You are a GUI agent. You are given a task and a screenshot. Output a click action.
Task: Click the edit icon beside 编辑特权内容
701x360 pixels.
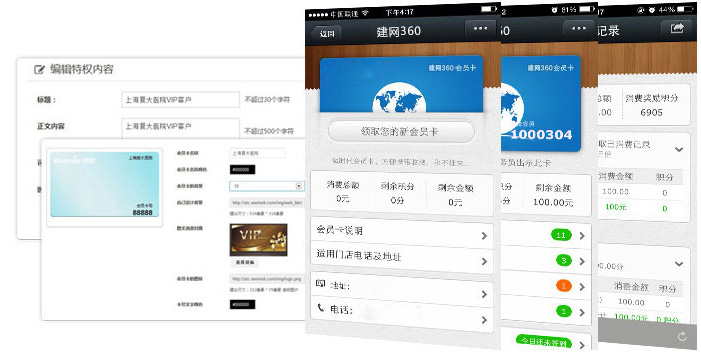click(39, 69)
